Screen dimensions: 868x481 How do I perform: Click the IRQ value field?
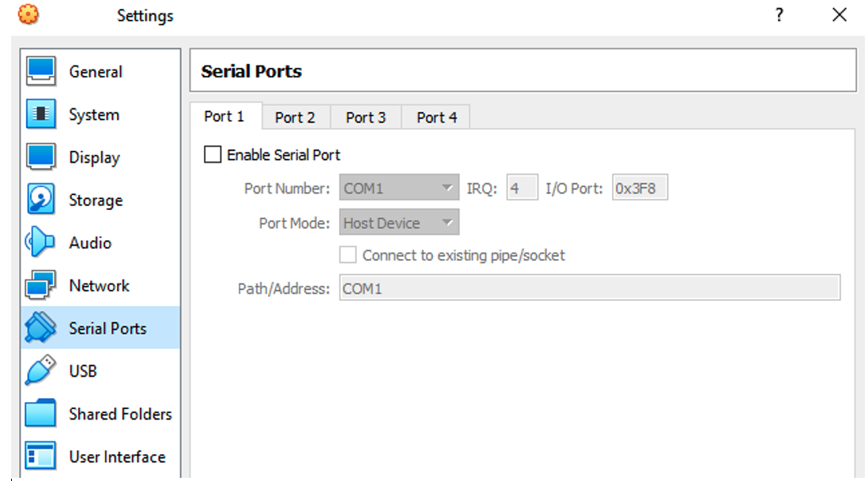[x=522, y=188]
